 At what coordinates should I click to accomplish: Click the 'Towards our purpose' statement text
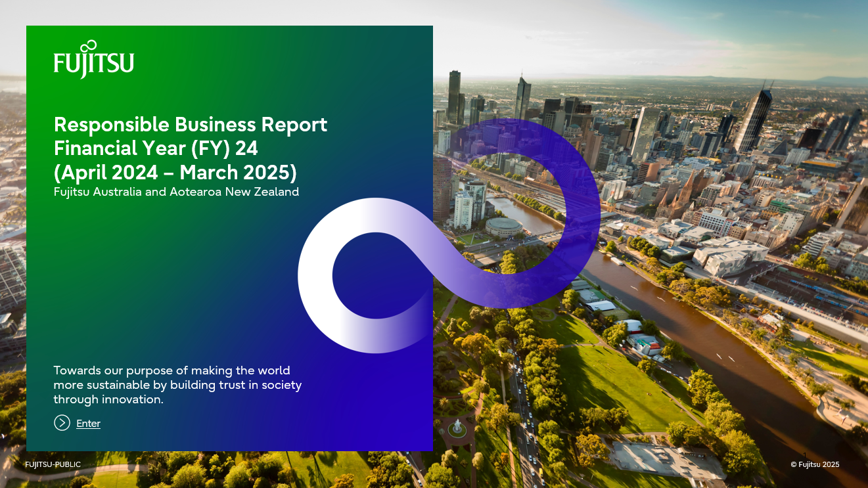[177, 385]
